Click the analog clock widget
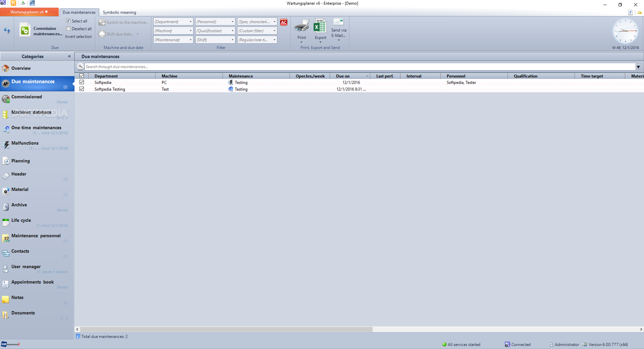The image size is (644, 349). 626,31
